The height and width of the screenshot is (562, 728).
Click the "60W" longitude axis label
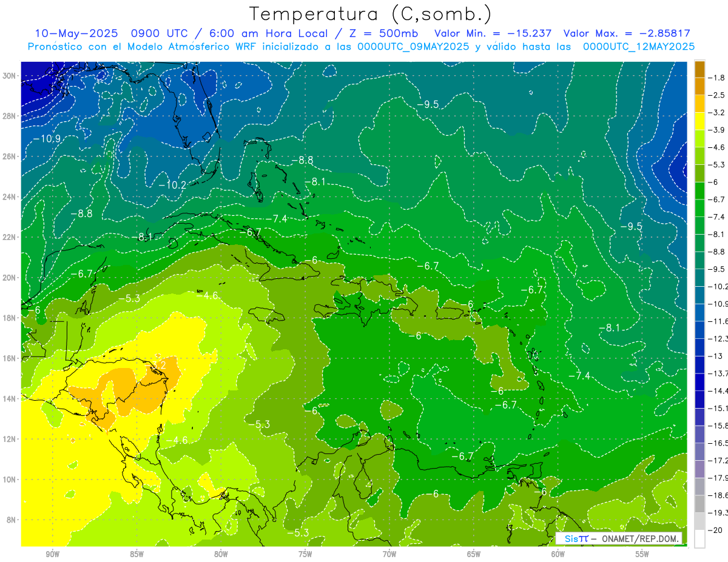pos(558,555)
